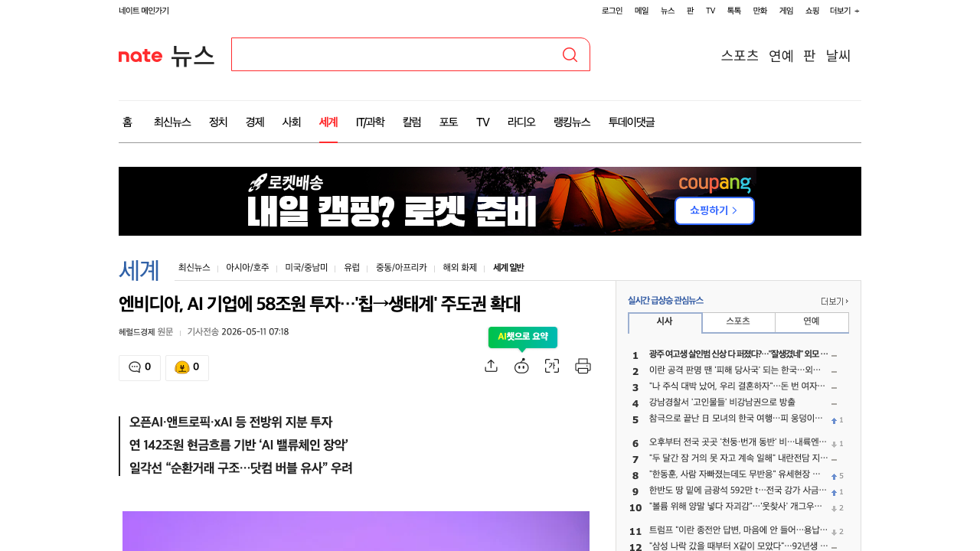The image size is (980, 551).
Task: Open the 만화 link
Action: 760,11
